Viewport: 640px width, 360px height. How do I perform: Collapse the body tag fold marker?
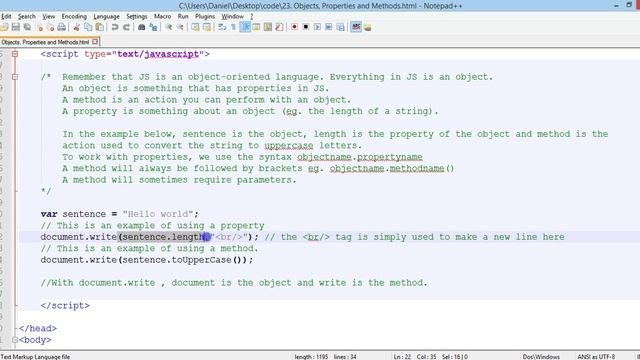point(15,340)
